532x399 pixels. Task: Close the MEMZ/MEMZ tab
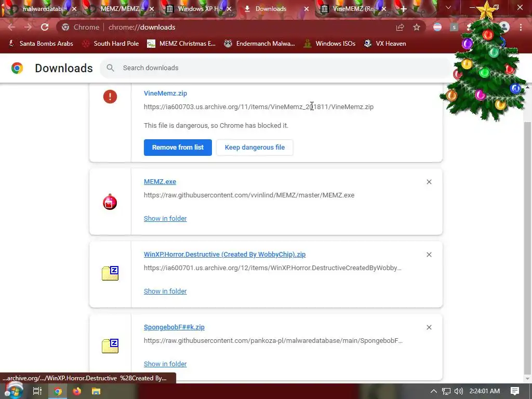(x=152, y=9)
